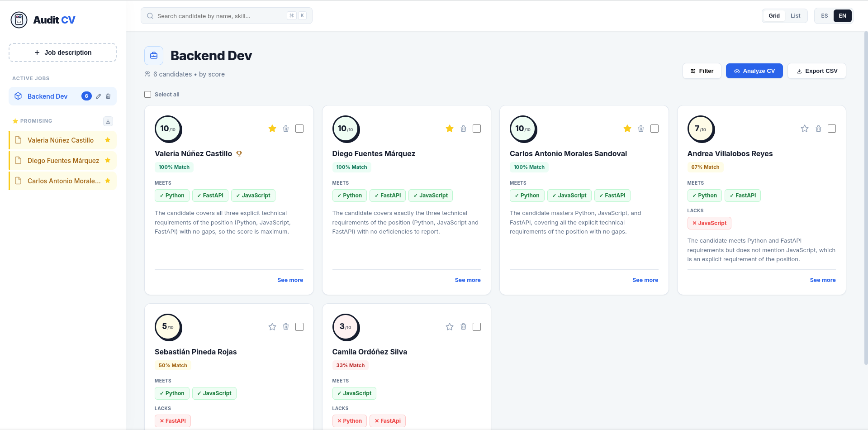868x430 pixels.
Task: Click the Analyze CV button
Action: click(x=754, y=71)
